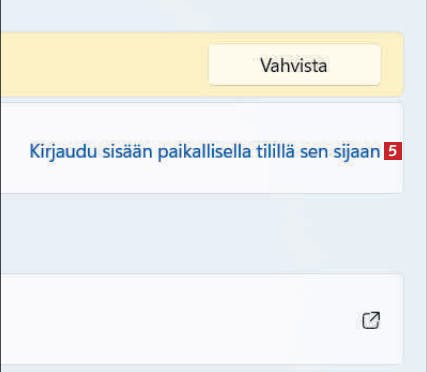
Task: Click the dark window edge on the left
Action: click(0, 186)
